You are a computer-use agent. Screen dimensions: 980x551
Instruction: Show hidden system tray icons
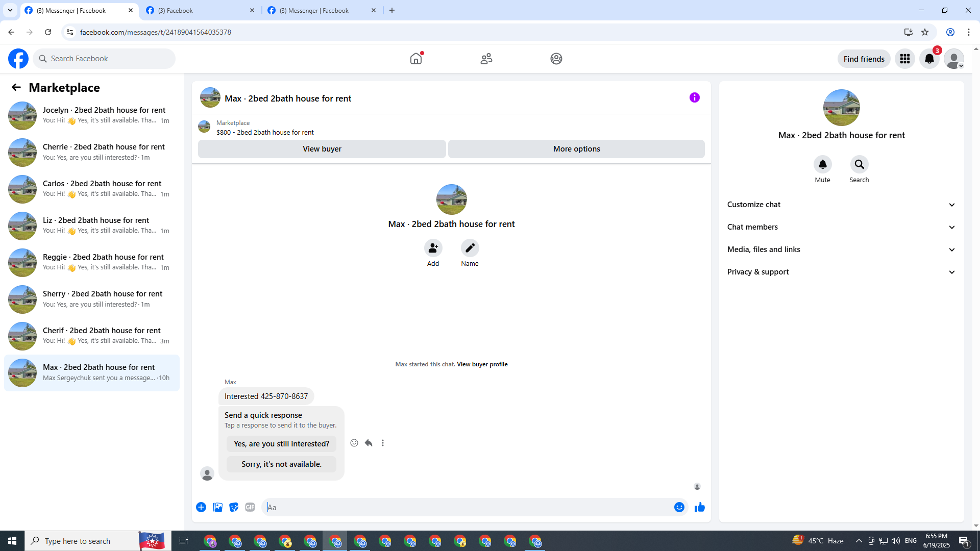coord(859,541)
